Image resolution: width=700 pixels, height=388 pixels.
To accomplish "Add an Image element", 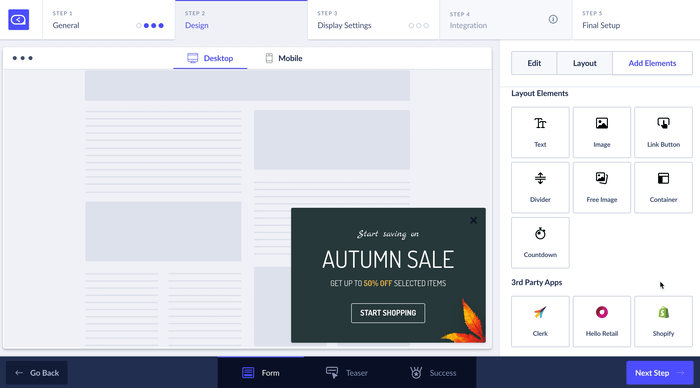I will (x=602, y=132).
